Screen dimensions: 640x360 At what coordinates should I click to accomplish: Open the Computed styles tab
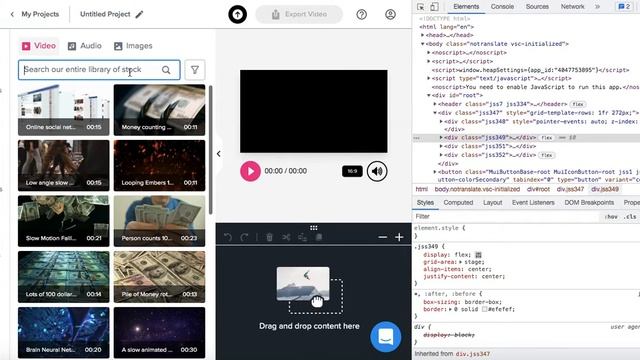coord(458,202)
